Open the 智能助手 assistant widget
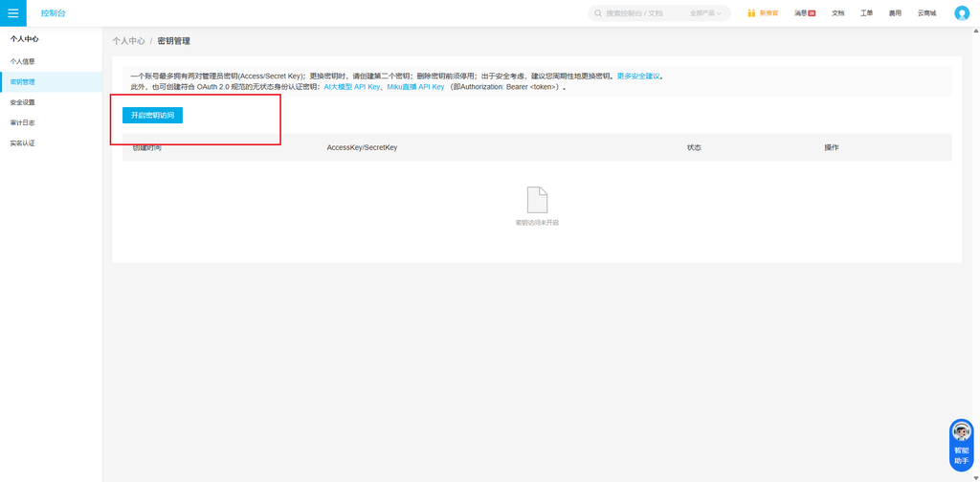Screen dimensions: 980x482 (961, 445)
